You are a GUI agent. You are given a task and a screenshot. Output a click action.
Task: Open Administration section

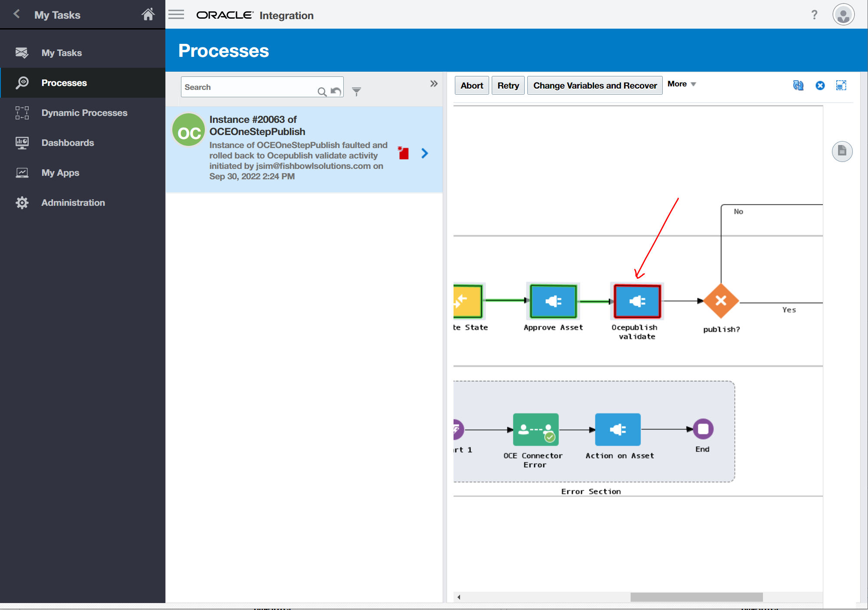(82, 203)
